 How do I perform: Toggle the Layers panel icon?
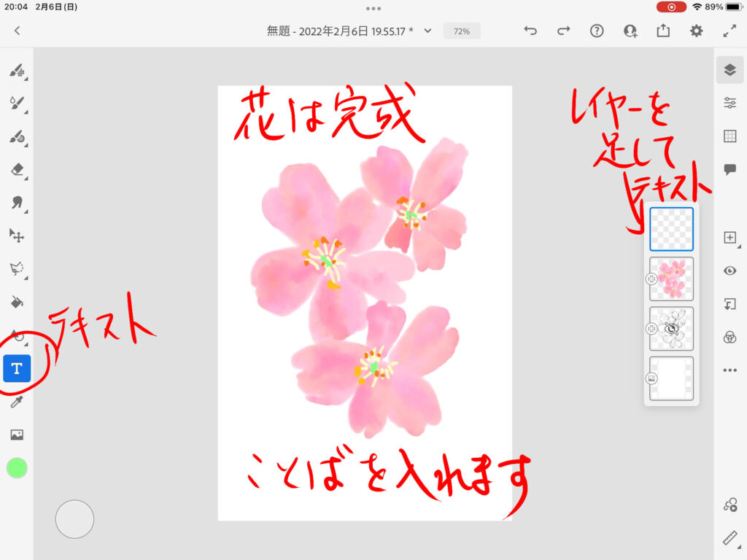[729, 70]
